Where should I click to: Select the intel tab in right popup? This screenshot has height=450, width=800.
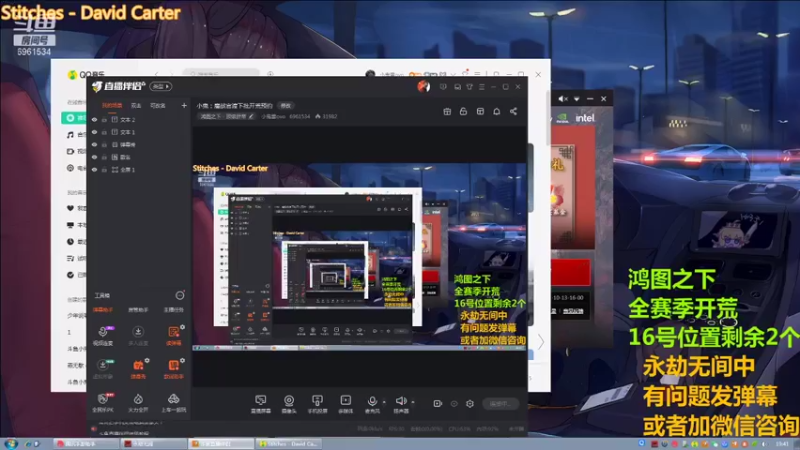tap(585, 118)
